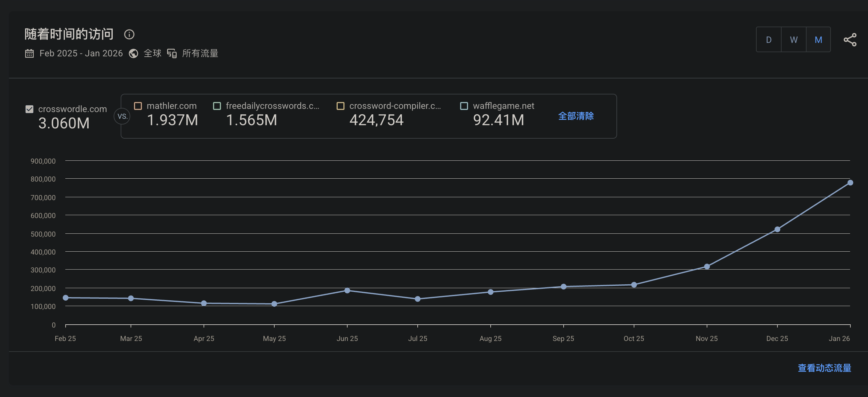Click the share icon
Viewport: 868px width, 397px height.
849,40
